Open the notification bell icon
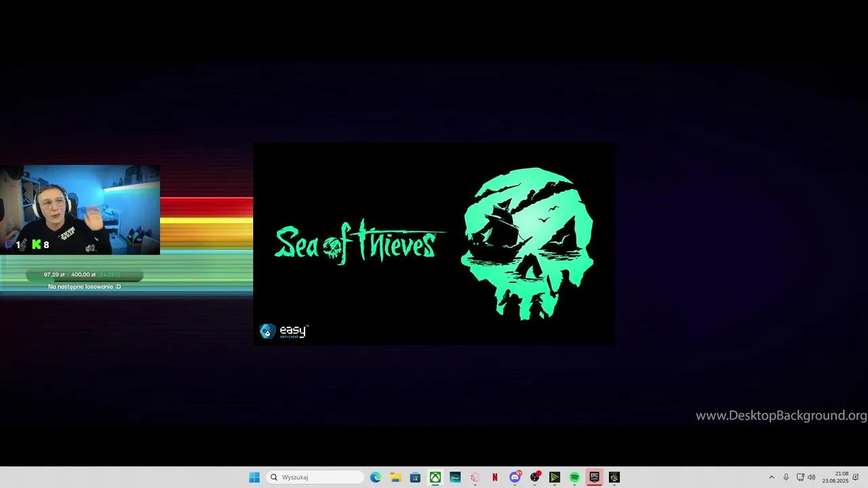The image size is (868, 488). [856, 477]
